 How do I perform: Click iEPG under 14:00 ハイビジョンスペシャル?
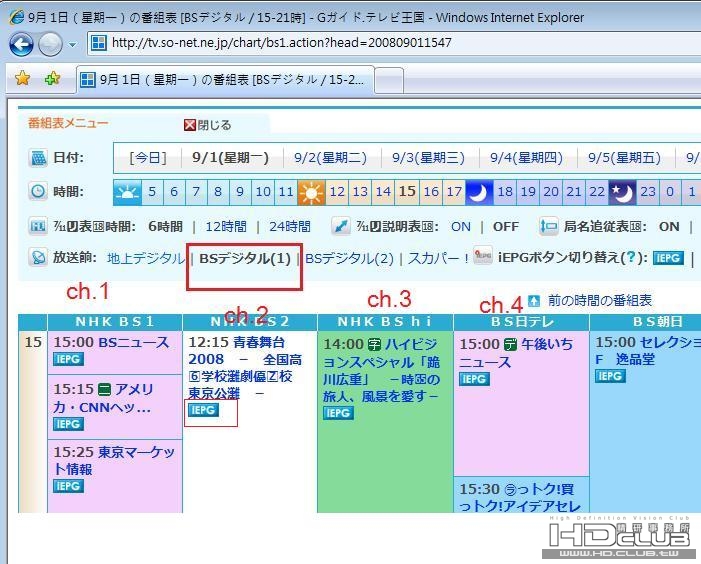click(x=338, y=413)
